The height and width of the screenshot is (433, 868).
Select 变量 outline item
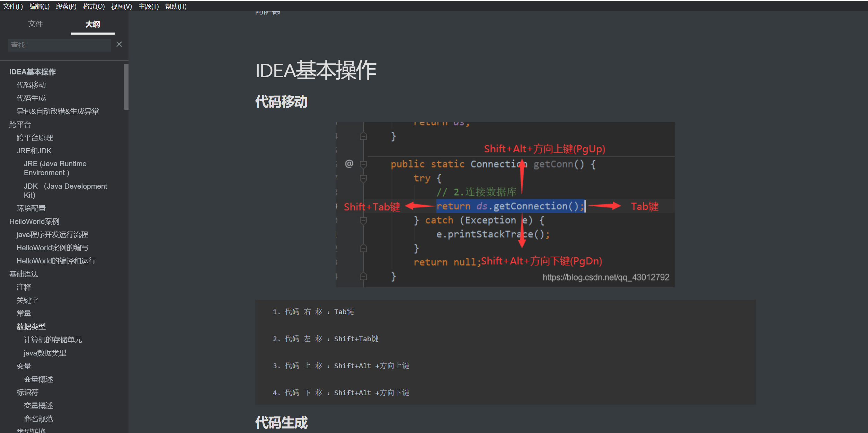[x=24, y=366]
